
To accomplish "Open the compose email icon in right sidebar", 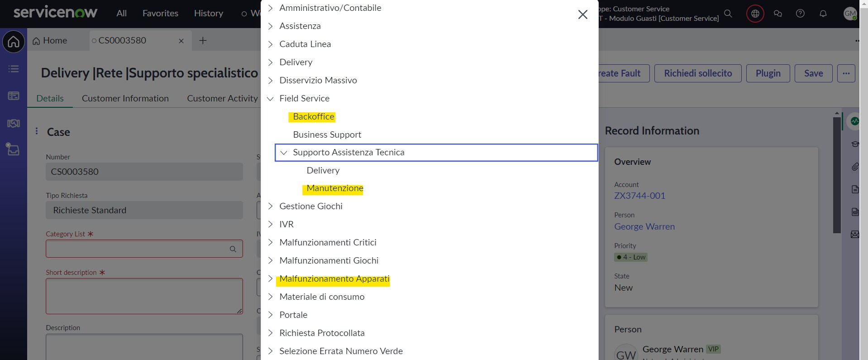I will point(855,234).
